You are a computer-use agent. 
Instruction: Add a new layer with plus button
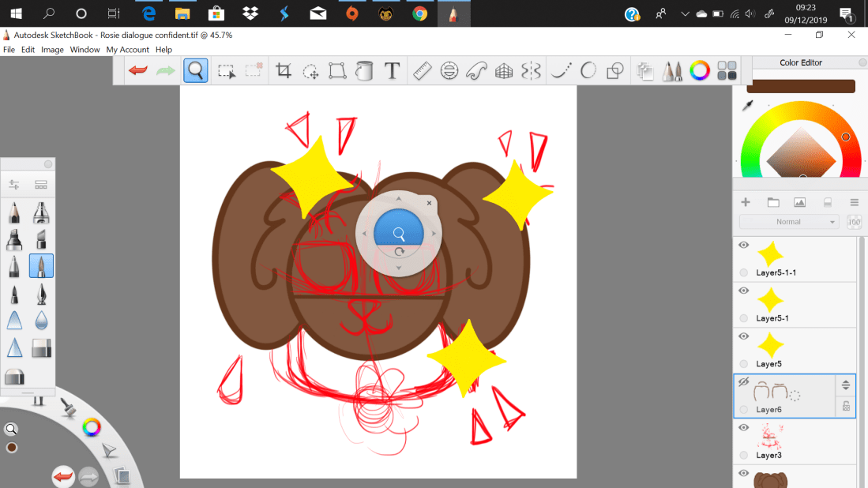746,202
